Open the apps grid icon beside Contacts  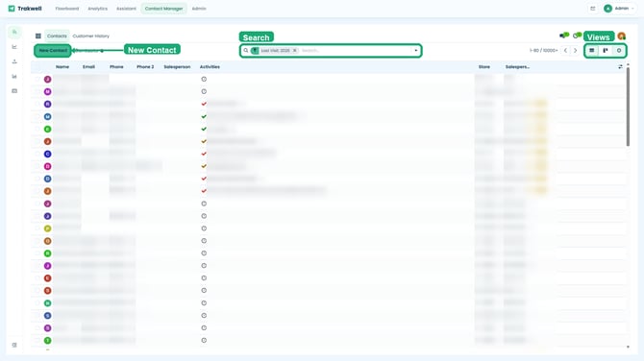pyautogui.click(x=38, y=36)
